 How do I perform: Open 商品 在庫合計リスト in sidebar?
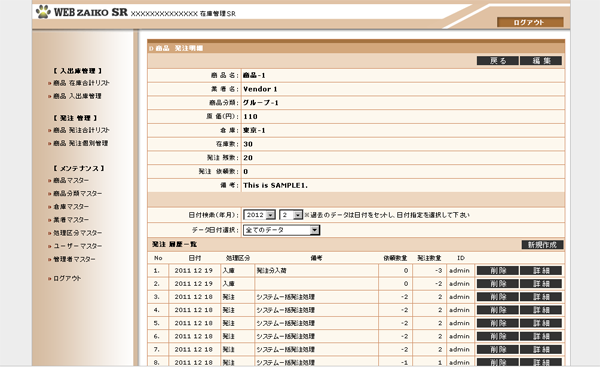81,83
